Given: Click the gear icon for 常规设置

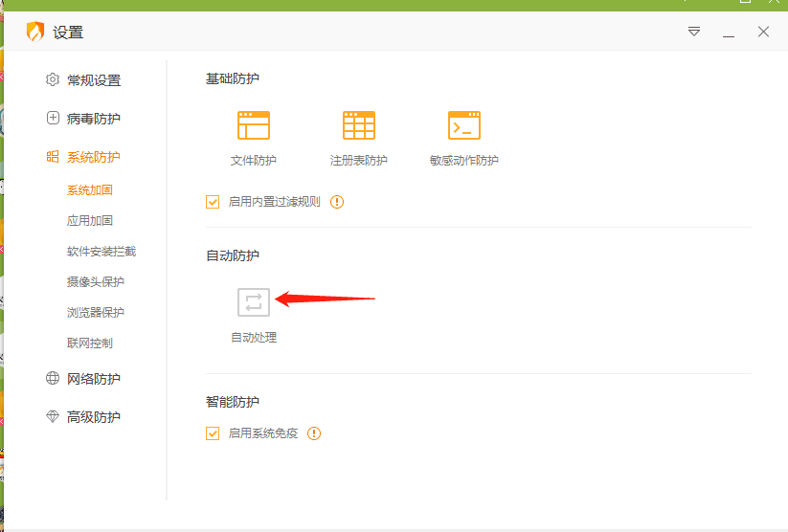Looking at the screenshot, I should pyautogui.click(x=53, y=80).
